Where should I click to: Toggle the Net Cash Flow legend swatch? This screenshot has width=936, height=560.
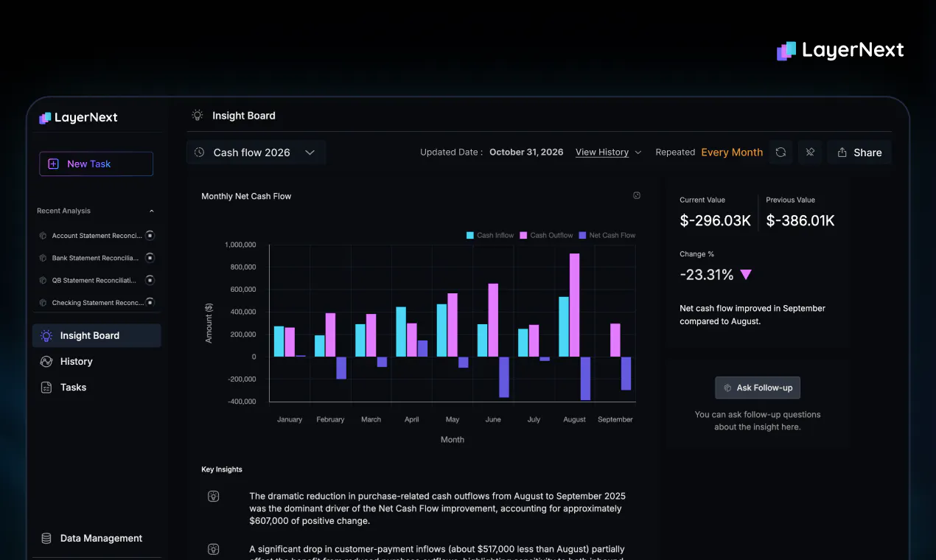582,236
